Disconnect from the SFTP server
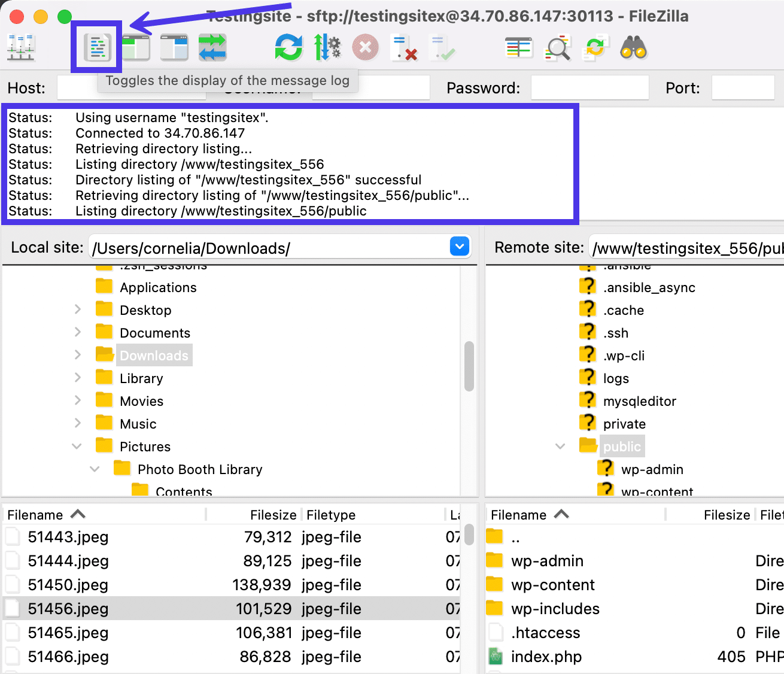 click(405, 47)
